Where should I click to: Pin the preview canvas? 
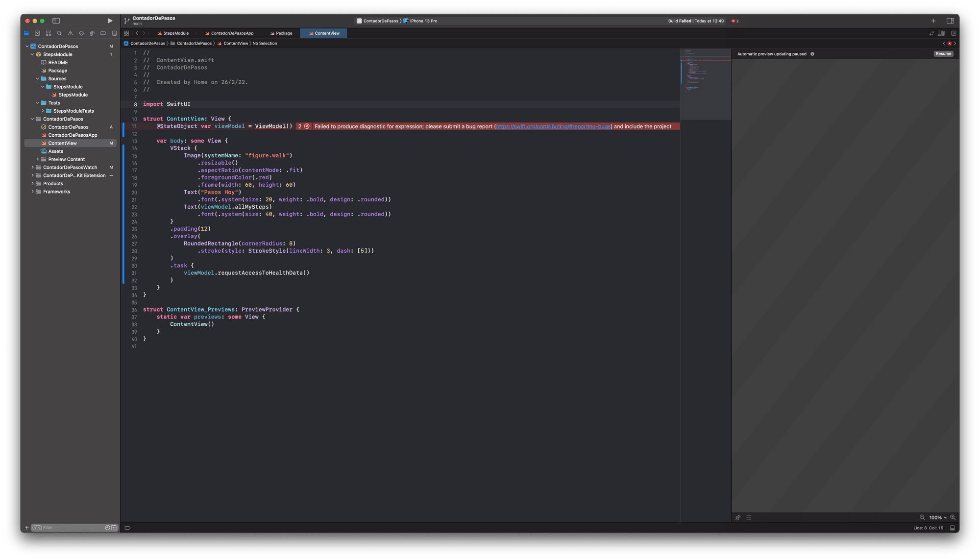click(x=738, y=517)
